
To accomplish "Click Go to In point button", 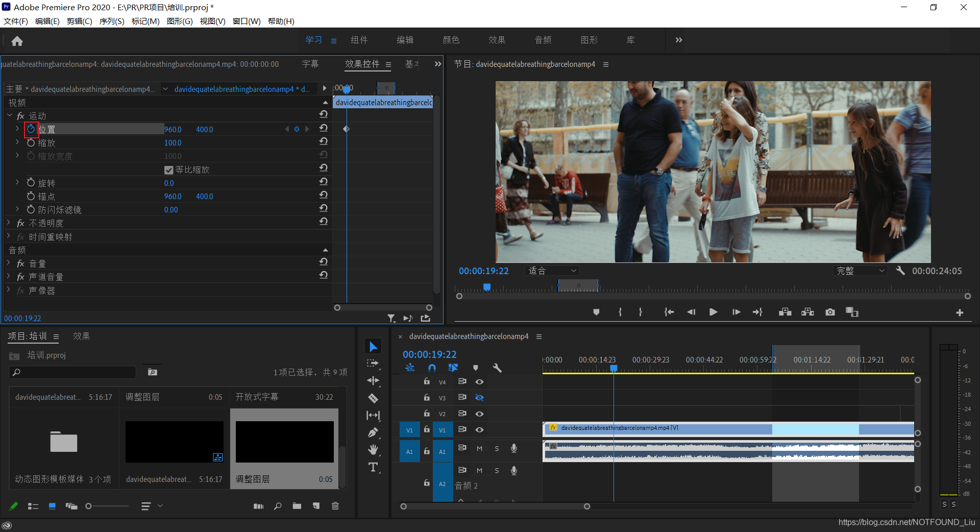I will (669, 312).
